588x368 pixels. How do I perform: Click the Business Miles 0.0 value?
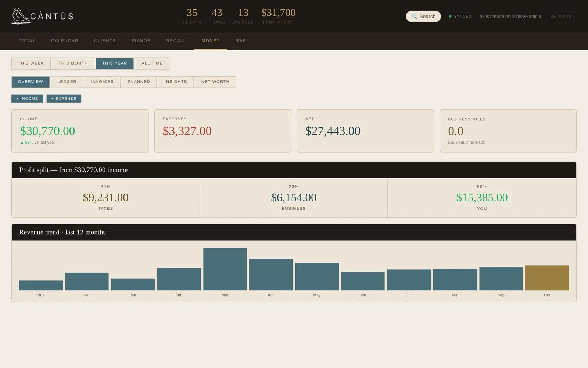pyautogui.click(x=456, y=131)
